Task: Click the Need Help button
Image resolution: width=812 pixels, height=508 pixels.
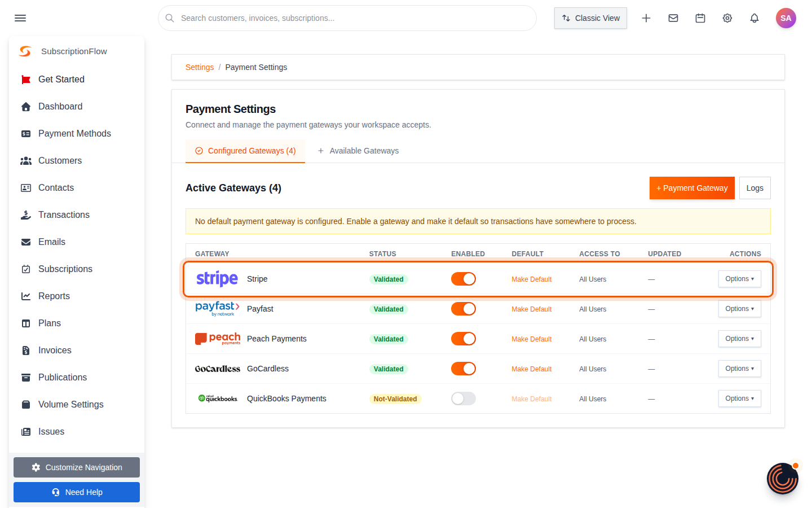Action: [77, 492]
